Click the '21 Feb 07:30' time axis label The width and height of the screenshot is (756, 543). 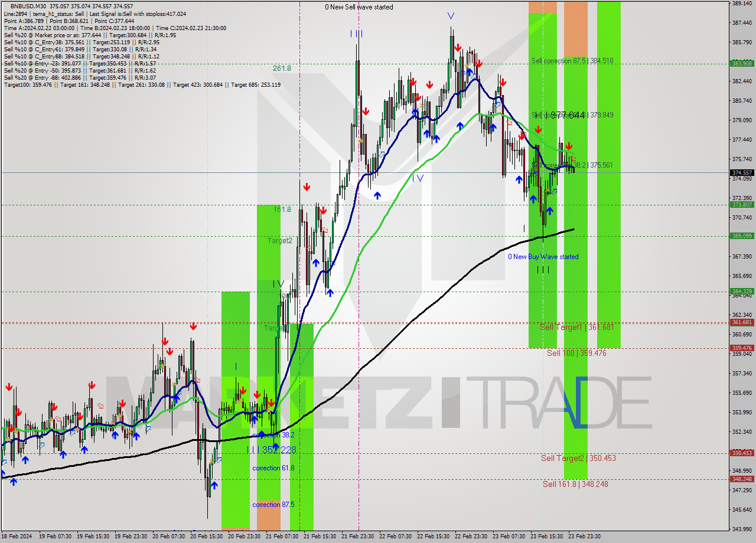pos(282,537)
